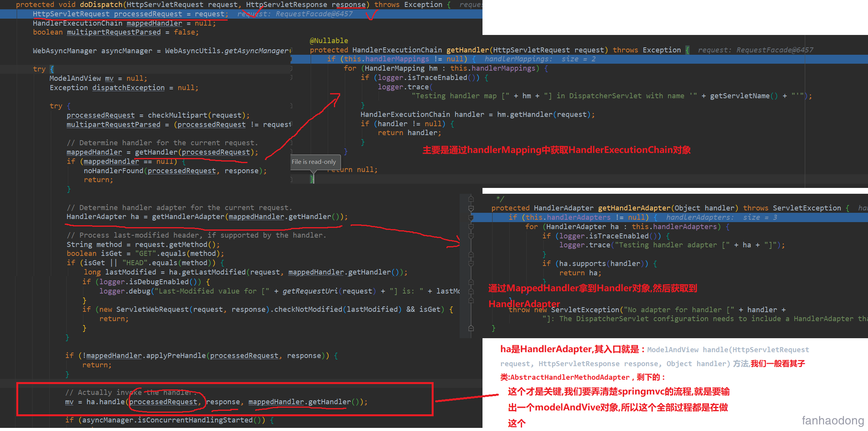
Task: Click fold icon on 'for (HandlerAdapter ha' line
Action: coord(471,227)
